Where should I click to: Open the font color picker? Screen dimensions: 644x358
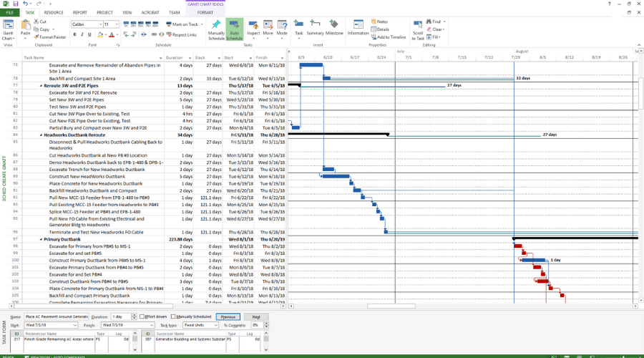tap(117, 34)
